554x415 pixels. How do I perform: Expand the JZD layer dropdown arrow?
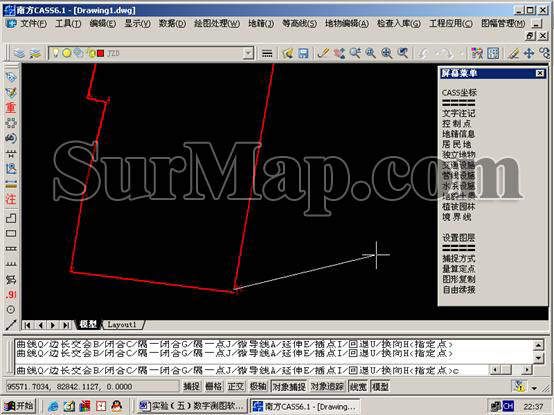(x=248, y=53)
